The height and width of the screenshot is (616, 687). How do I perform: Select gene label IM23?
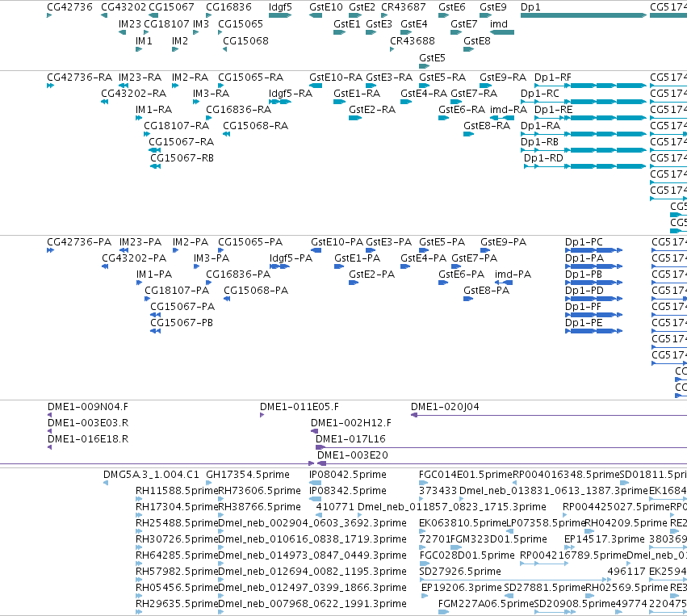(x=130, y=23)
